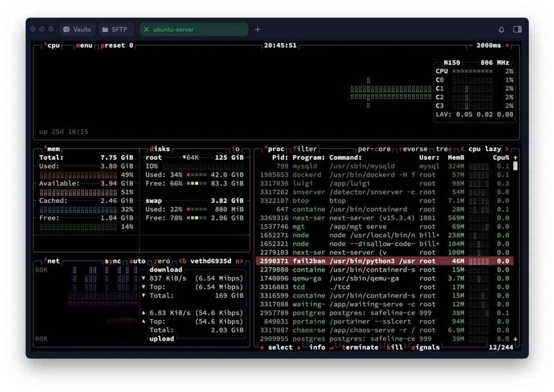This screenshot has width=554, height=392.
Task: Click the notifications bell icon
Action: coord(501,30)
